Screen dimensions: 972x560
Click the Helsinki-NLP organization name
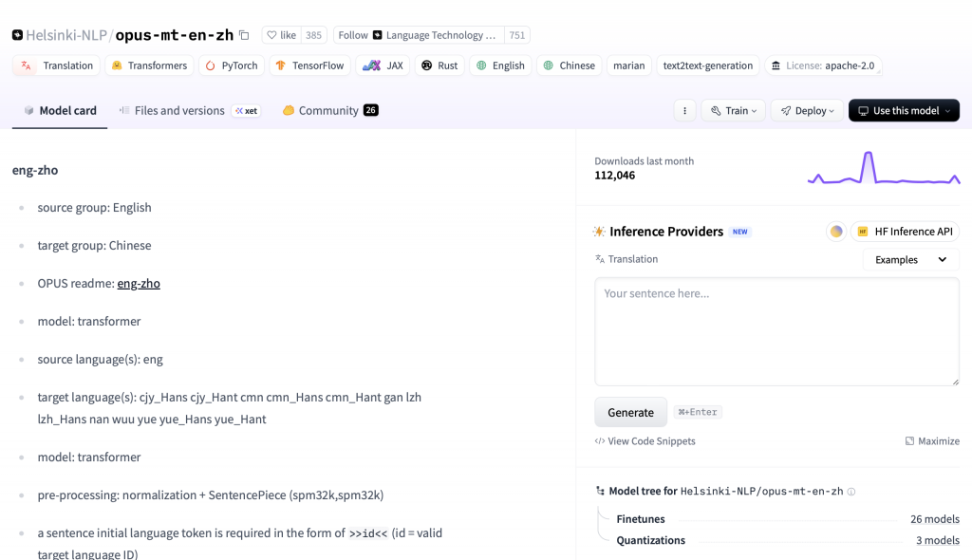[x=66, y=35]
